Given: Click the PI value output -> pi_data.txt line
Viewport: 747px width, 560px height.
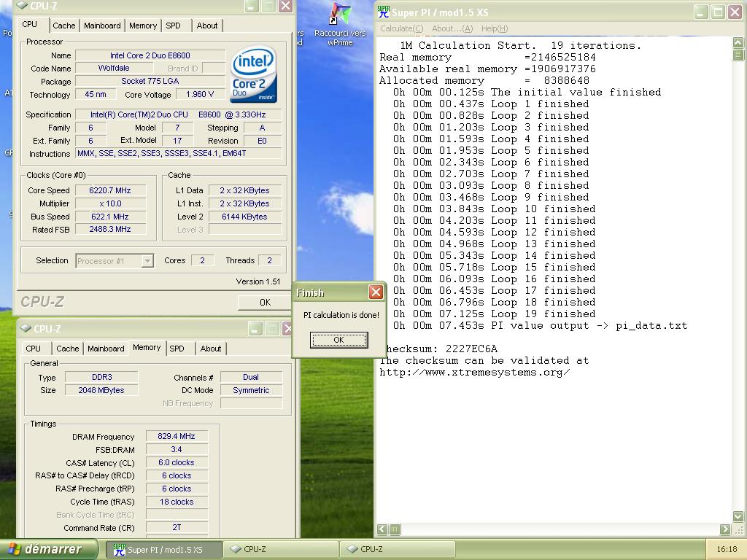Looking at the screenshot, I should pyautogui.click(x=541, y=326).
